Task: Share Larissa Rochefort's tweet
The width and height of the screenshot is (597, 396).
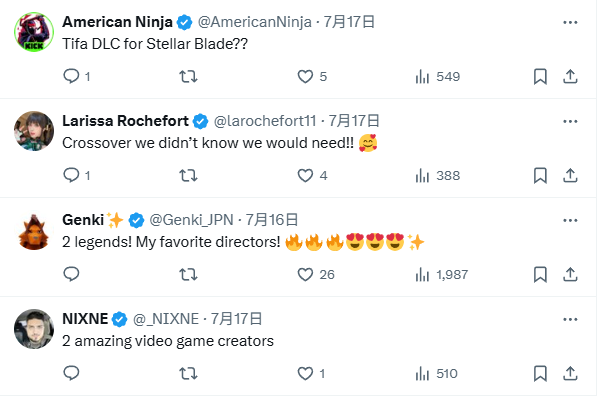Action: [570, 176]
